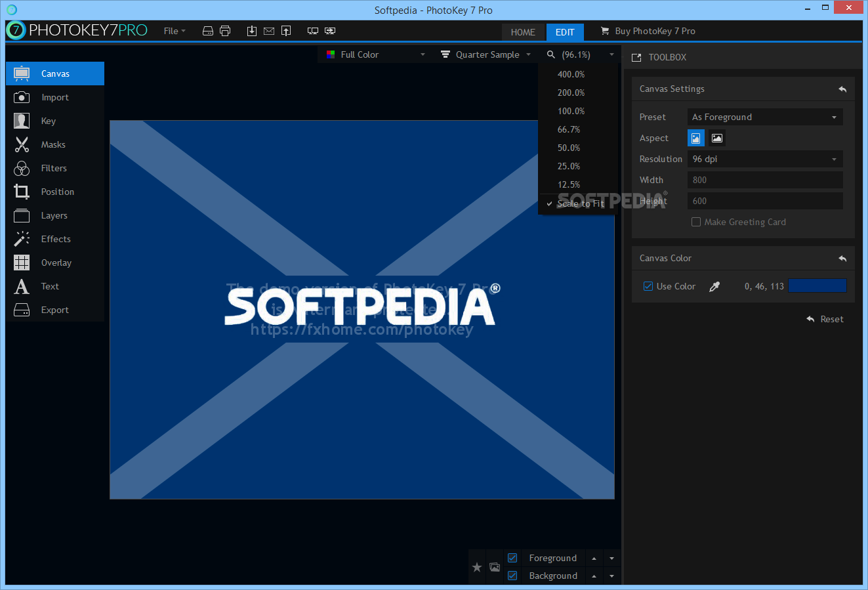The width and height of the screenshot is (868, 590).
Task: Move Background layer down arrow
Action: (611, 576)
